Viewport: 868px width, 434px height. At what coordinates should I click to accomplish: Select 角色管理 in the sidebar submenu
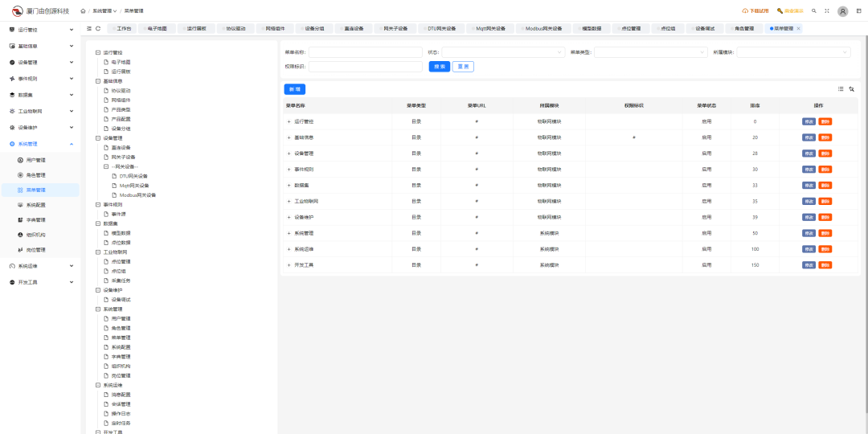(x=36, y=174)
